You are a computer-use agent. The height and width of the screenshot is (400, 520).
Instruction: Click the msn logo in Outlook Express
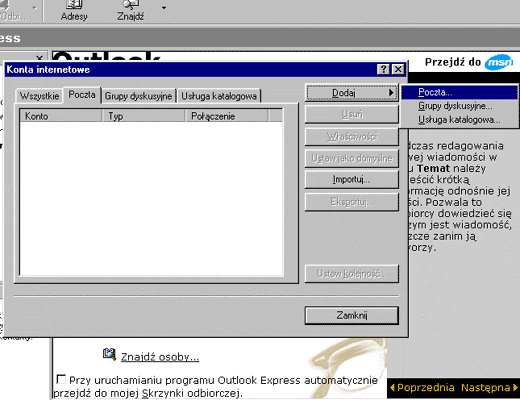tap(499, 62)
